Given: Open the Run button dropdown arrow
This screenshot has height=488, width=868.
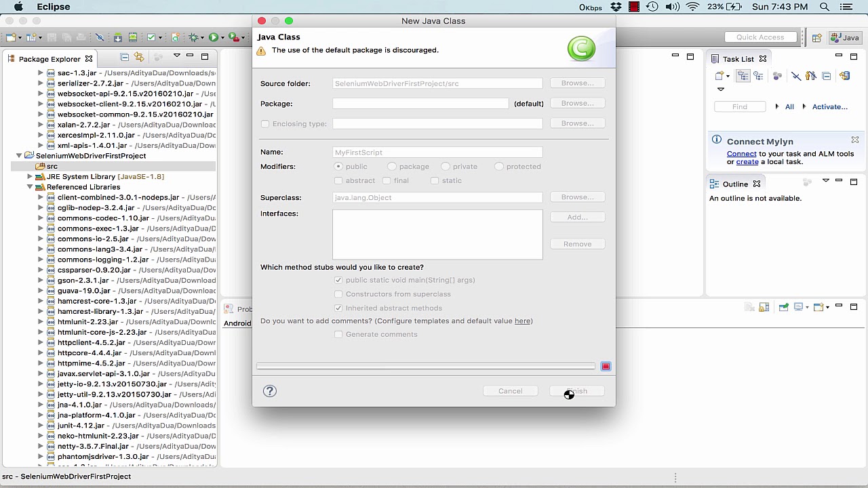Looking at the screenshot, I should 222,38.
